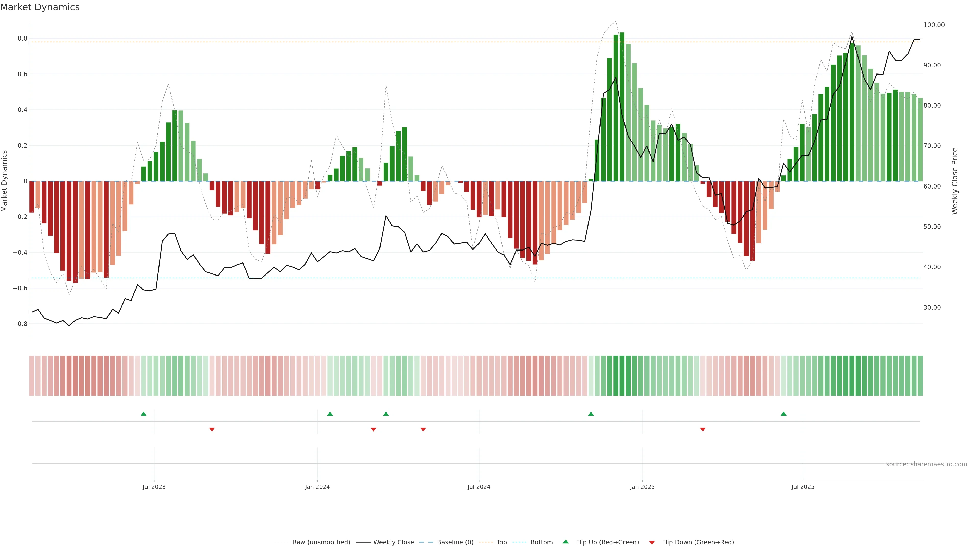Click the Jul 2025 x-axis label
Image resolution: width=980 pixels, height=551 pixels.
[803, 487]
